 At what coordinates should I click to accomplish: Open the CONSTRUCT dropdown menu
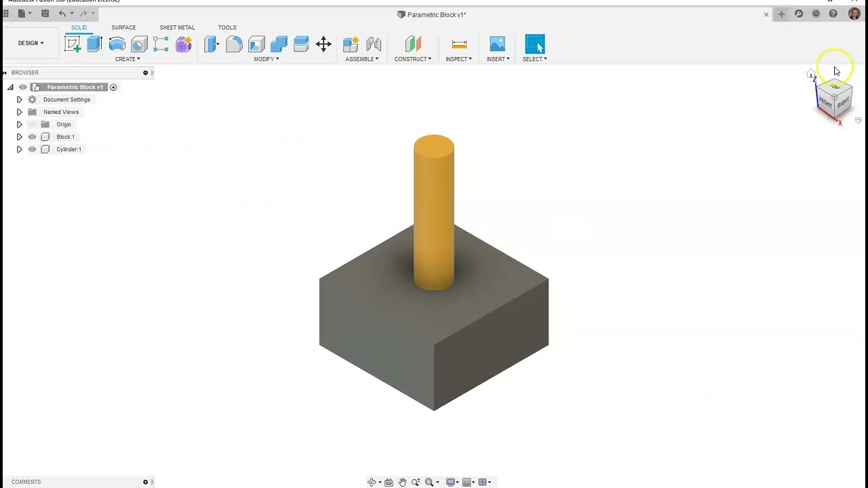coord(413,59)
